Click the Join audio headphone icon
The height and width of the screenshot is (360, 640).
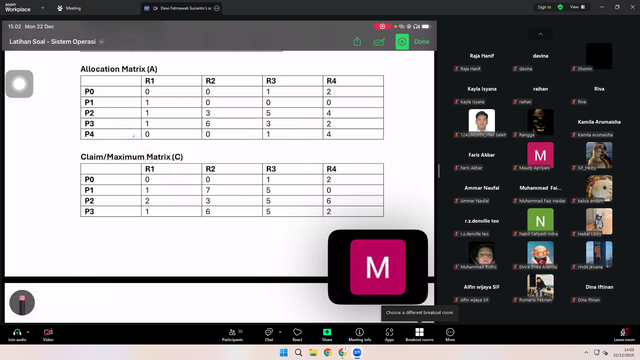point(17,332)
